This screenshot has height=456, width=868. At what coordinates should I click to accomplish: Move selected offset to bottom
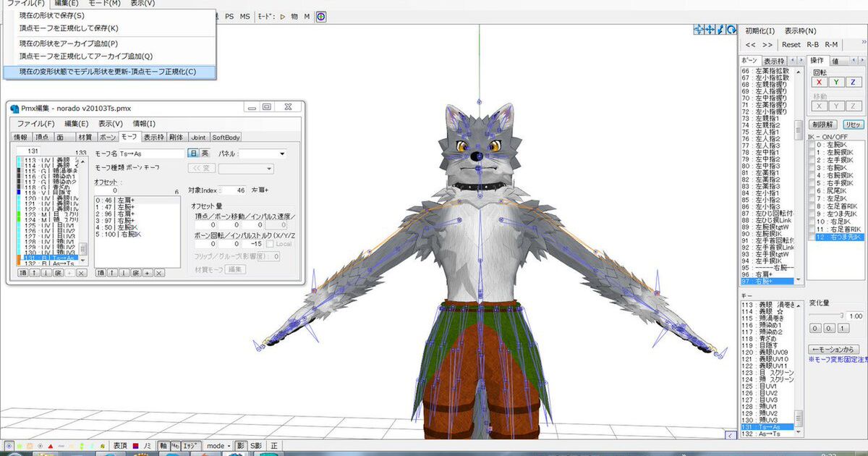[135, 273]
